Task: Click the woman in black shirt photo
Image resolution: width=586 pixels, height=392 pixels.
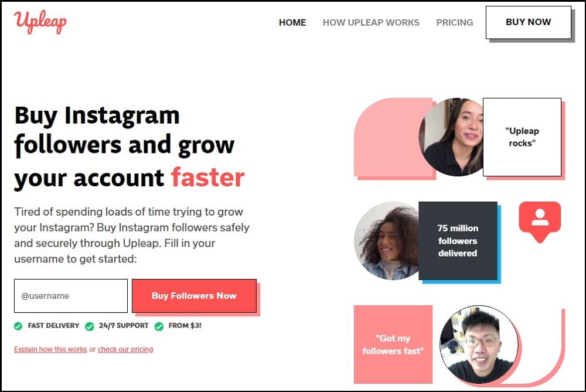Action: click(x=451, y=137)
